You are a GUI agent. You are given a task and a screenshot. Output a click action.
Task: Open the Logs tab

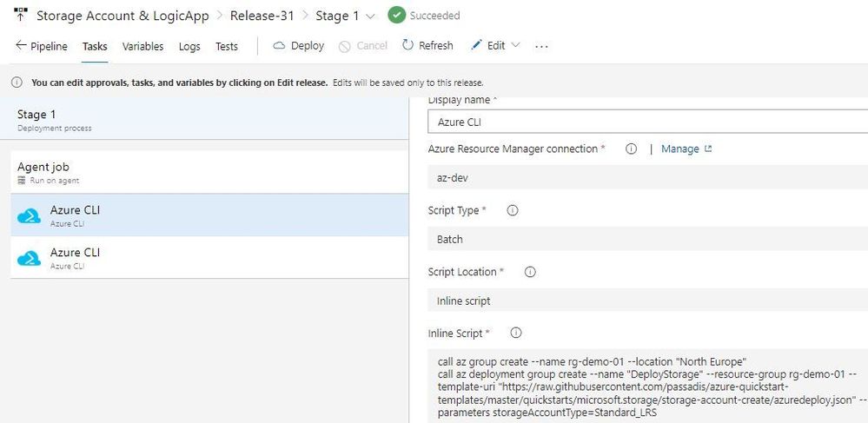pyautogui.click(x=189, y=46)
